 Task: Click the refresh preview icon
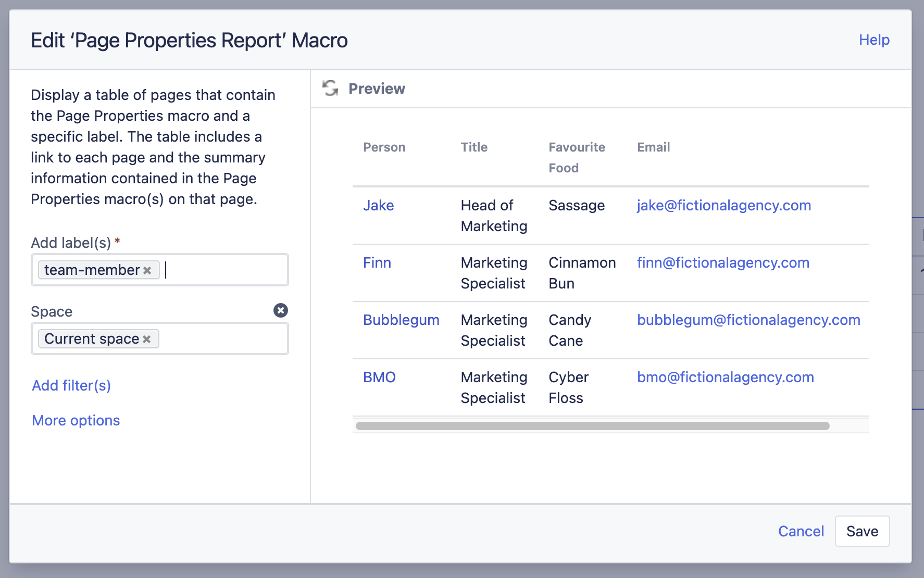(x=330, y=89)
